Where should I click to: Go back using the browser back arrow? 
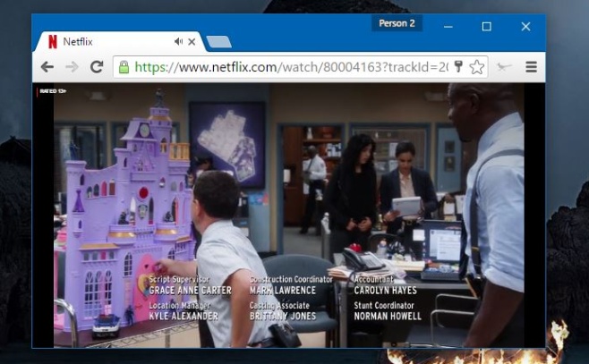[47, 67]
